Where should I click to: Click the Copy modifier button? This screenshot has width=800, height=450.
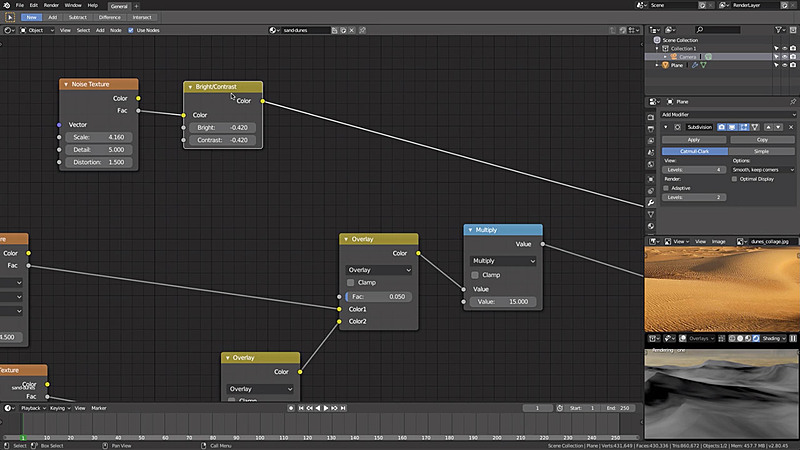762,140
